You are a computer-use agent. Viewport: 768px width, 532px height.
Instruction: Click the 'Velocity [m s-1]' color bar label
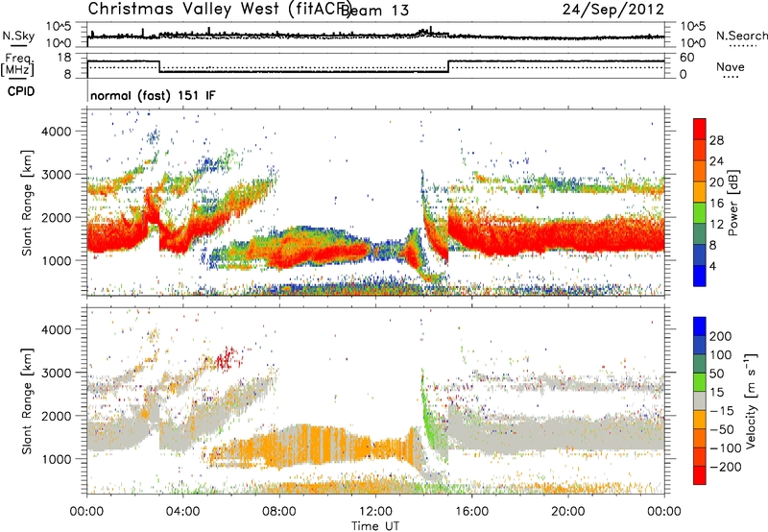[751, 400]
